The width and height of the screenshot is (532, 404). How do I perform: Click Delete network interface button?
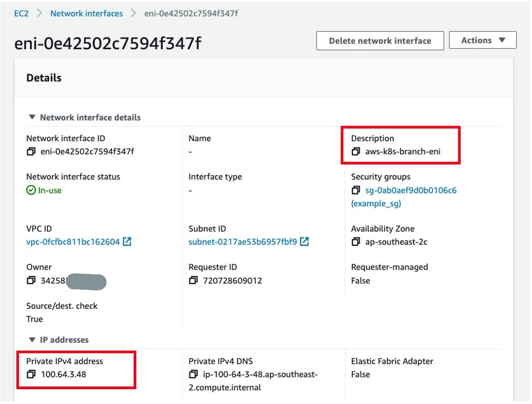[380, 41]
